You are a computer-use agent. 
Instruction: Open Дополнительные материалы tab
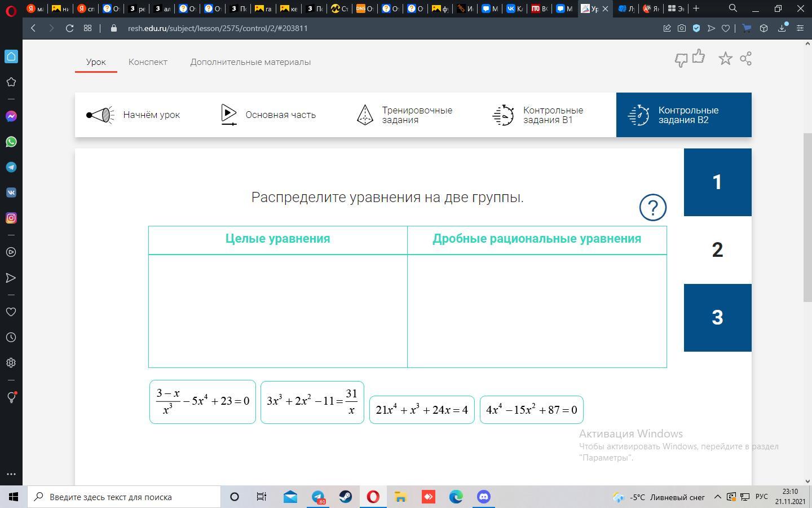pos(250,62)
